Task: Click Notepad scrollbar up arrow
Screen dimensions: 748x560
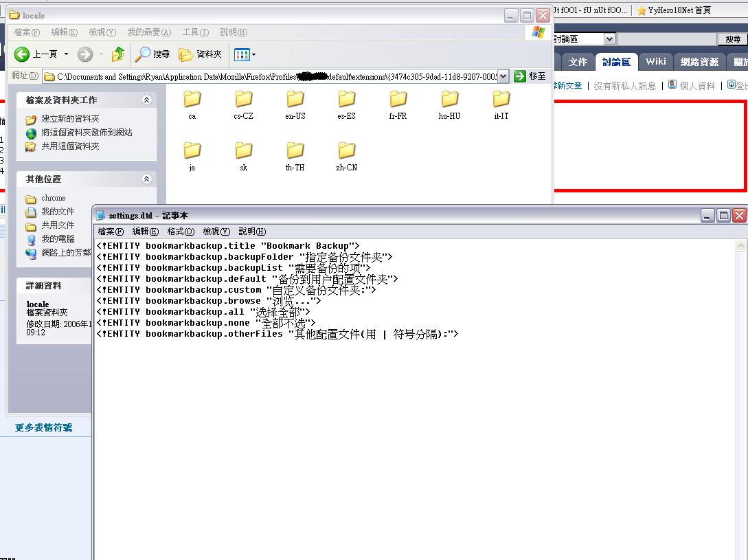Action: point(740,245)
